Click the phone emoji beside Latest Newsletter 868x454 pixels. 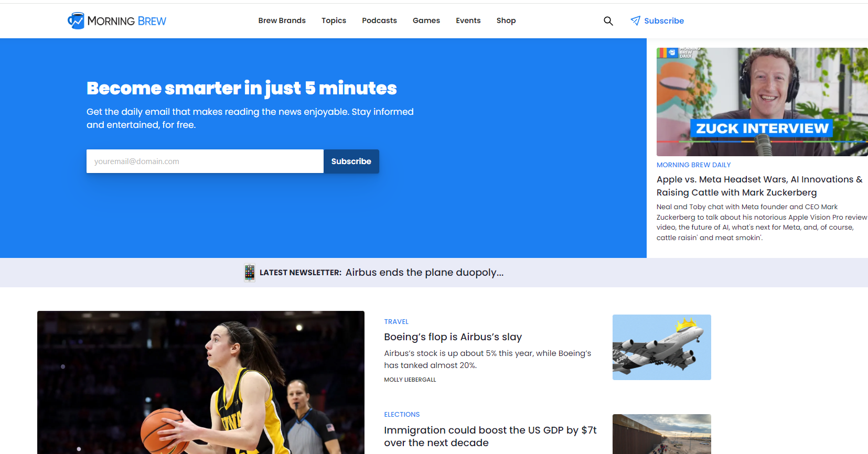point(250,273)
